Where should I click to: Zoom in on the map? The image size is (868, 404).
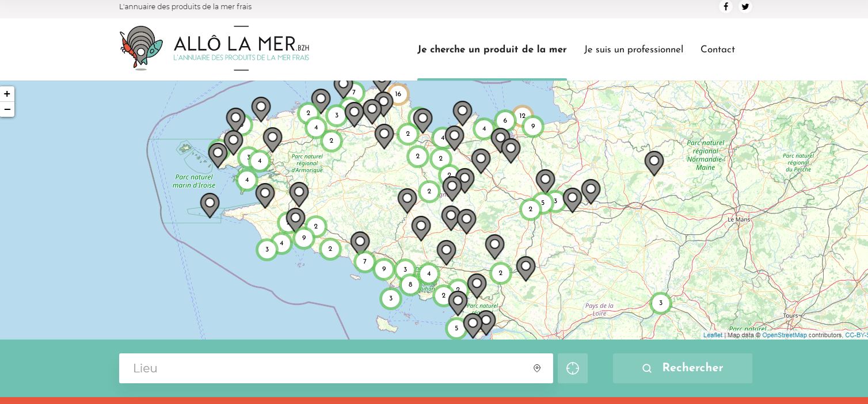[x=7, y=94]
